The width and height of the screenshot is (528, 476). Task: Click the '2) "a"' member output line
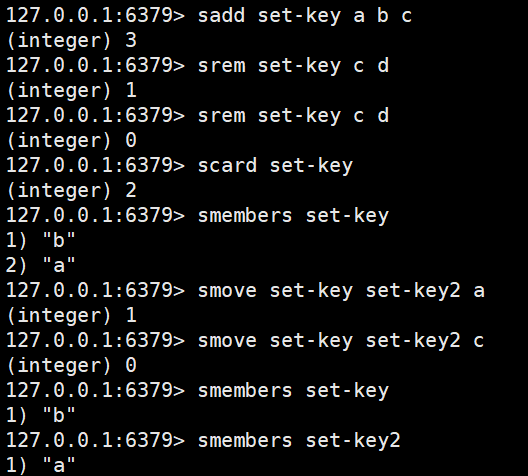pos(41,265)
